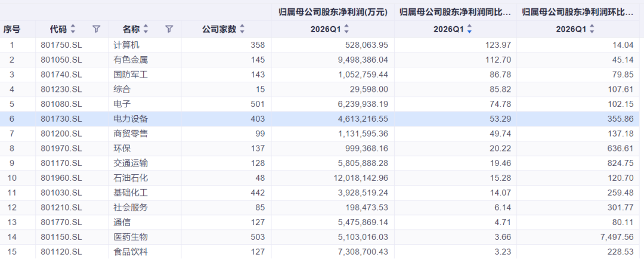
Task: Toggle year-over-year 2026Q1 sort arrows
Action: tap(469, 29)
